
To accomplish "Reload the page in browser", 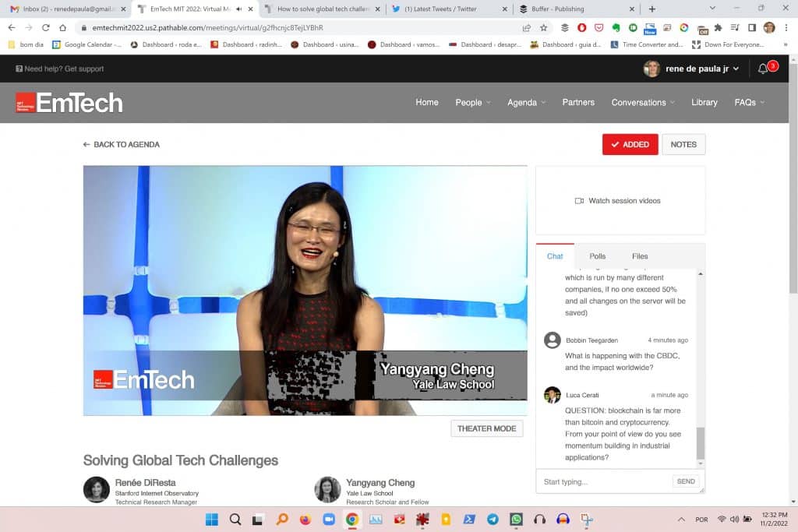I will point(45,27).
